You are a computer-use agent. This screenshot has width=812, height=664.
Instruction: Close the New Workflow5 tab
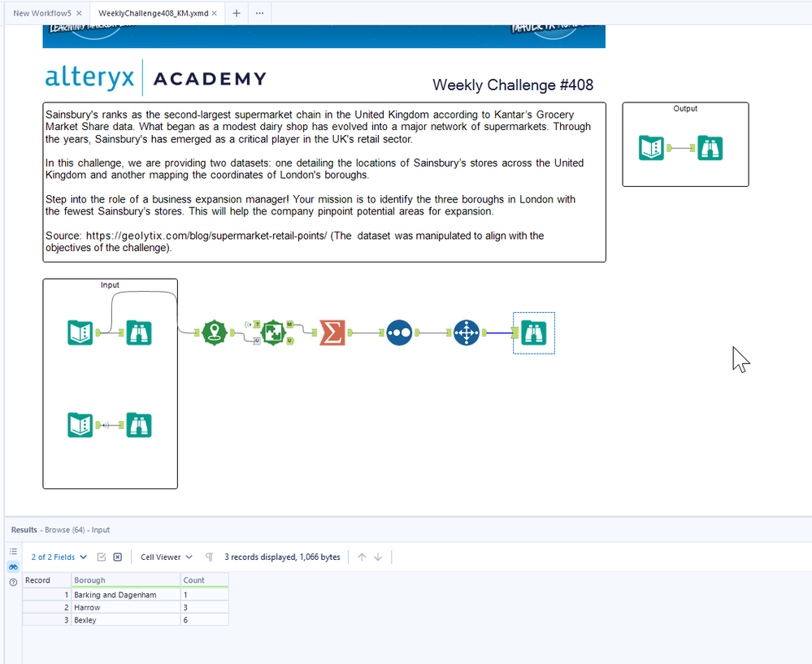[79, 13]
